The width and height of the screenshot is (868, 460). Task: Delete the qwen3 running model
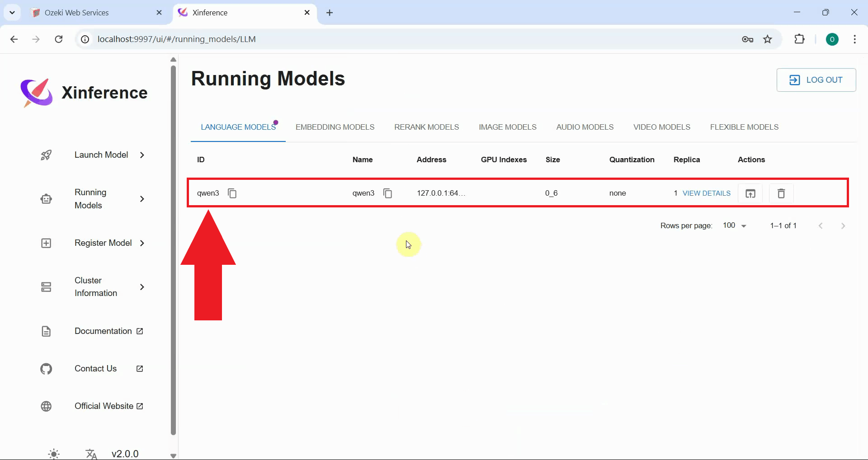pos(781,193)
